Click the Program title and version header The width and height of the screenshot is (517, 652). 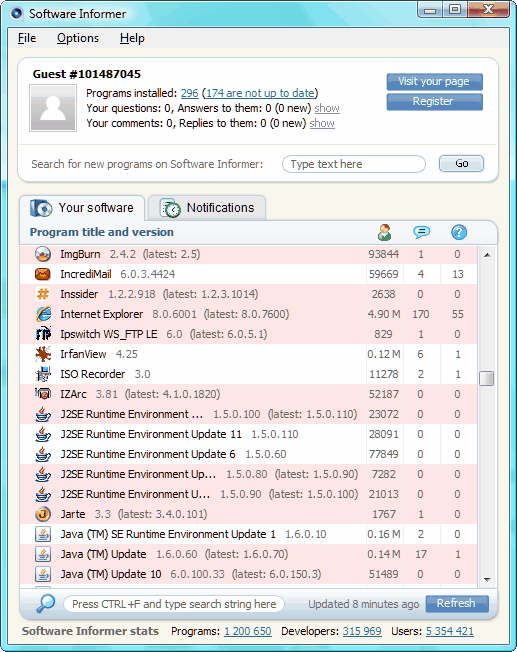[101, 232]
